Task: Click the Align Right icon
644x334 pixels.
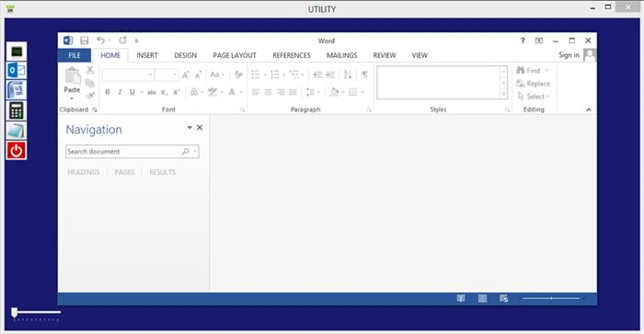Action: coord(281,92)
